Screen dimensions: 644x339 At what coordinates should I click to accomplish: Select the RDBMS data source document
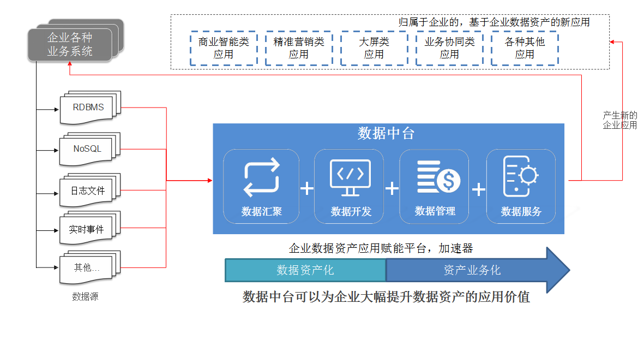91,108
